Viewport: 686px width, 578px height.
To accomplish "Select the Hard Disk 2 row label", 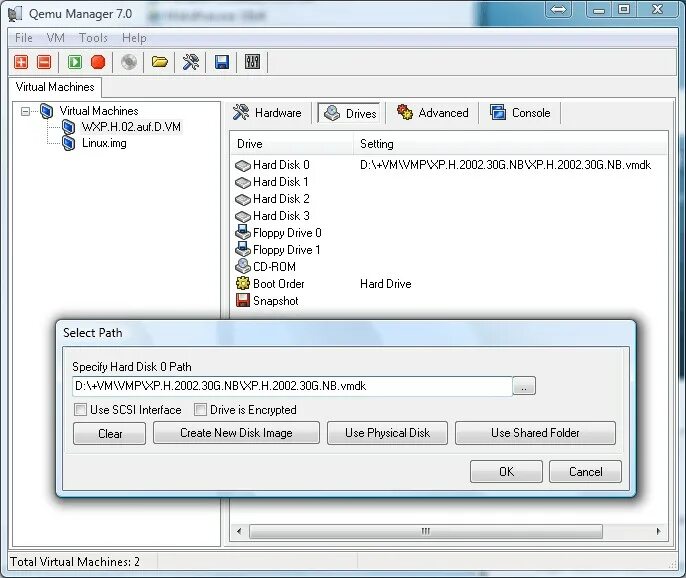I will pos(281,199).
